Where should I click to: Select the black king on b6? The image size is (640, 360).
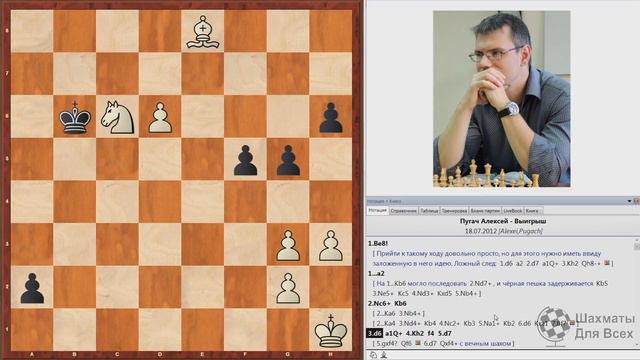coord(75,118)
